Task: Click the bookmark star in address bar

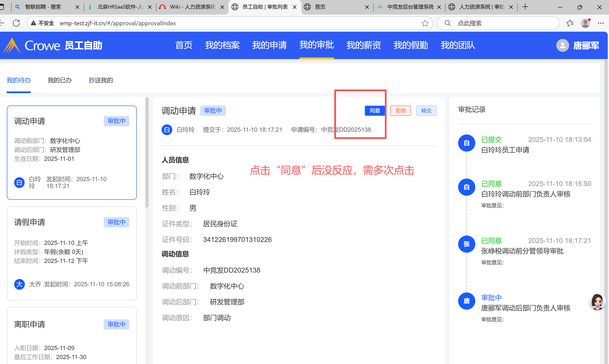Action: tap(425, 23)
